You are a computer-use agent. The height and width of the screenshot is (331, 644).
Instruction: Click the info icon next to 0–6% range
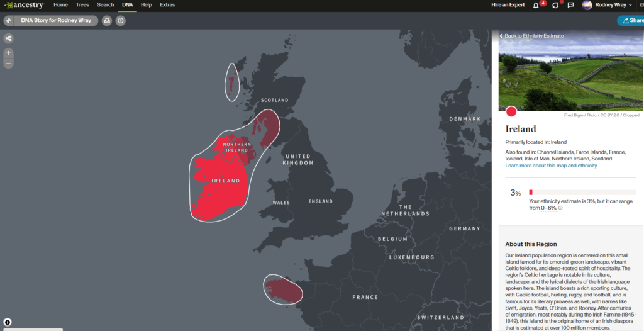560,208
